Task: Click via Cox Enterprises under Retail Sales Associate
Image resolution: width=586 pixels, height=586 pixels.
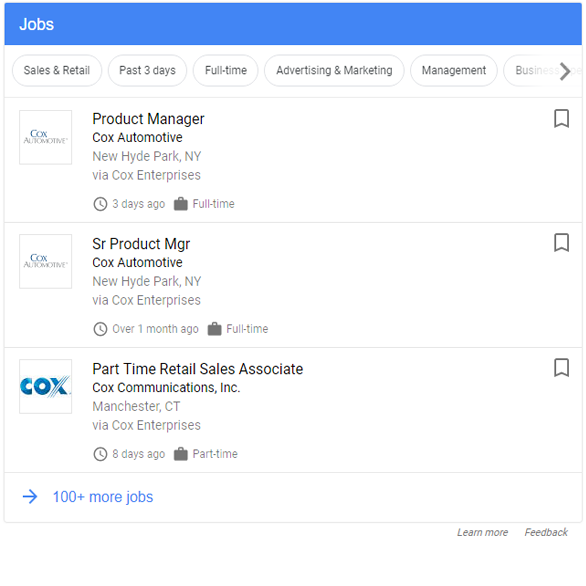Action: (x=146, y=425)
